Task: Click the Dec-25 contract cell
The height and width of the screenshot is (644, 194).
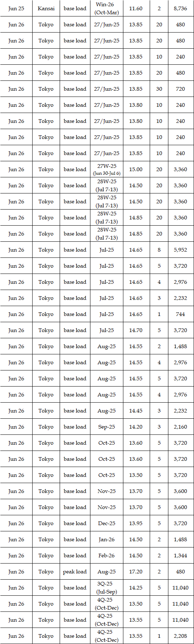Action: 107,523
